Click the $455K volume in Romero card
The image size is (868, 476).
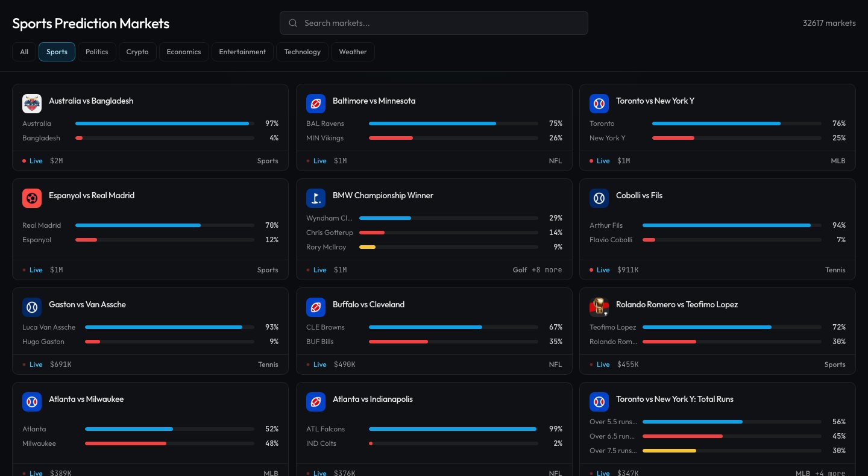[627, 365]
